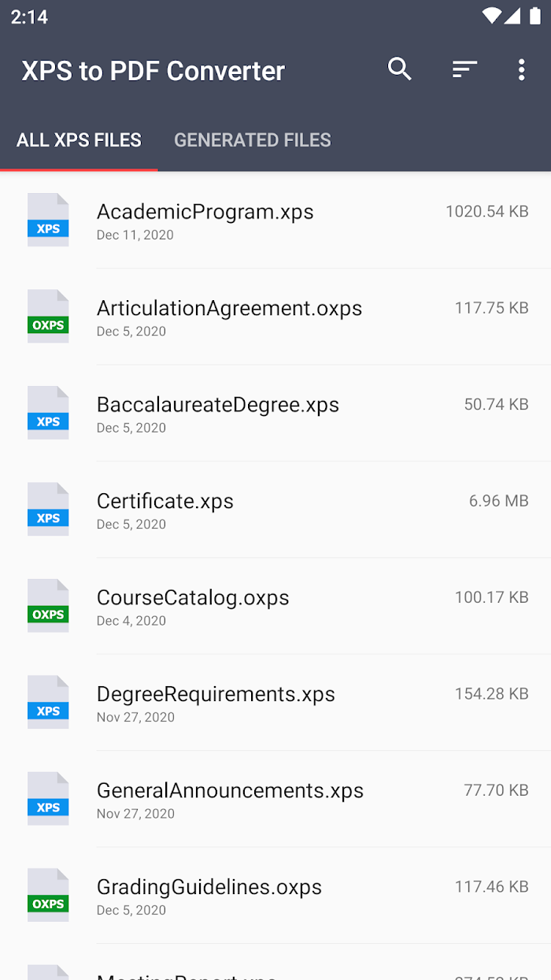Open the GeneralAnnouncements.xps file entry
The image size is (551, 980).
pos(230,791)
